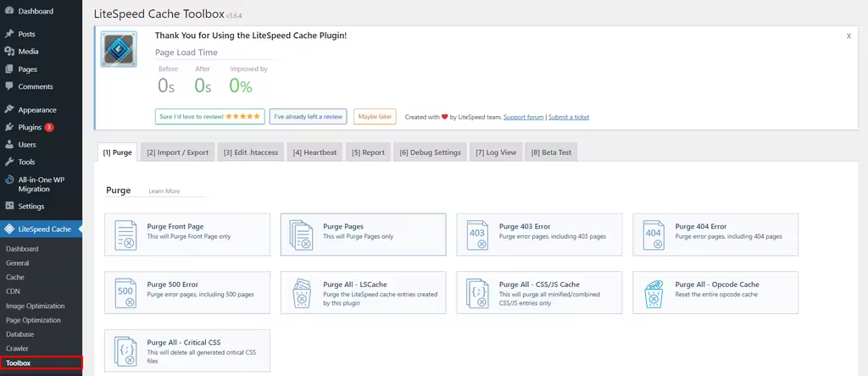The height and width of the screenshot is (376, 868).
Task: Click the LiteSpeed plugin logo in banner
Action: [x=119, y=49]
